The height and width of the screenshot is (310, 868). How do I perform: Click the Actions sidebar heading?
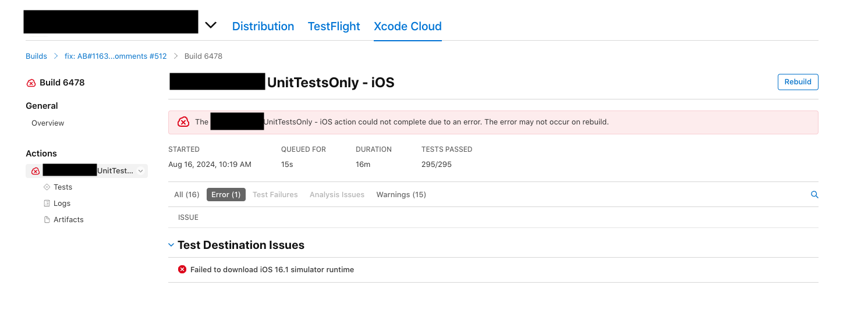(x=41, y=154)
